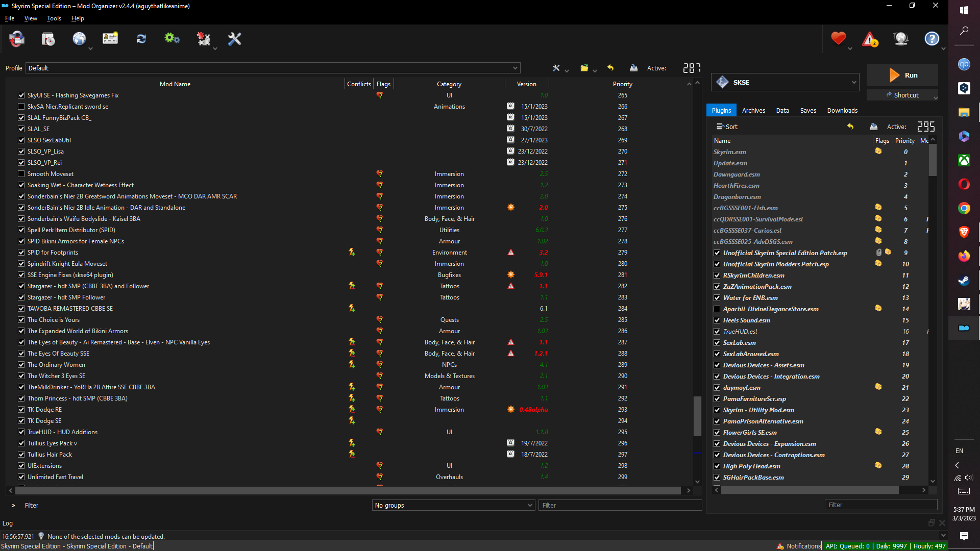
Task: Open qBittorrent taskbar icon
Action: pos(964,64)
